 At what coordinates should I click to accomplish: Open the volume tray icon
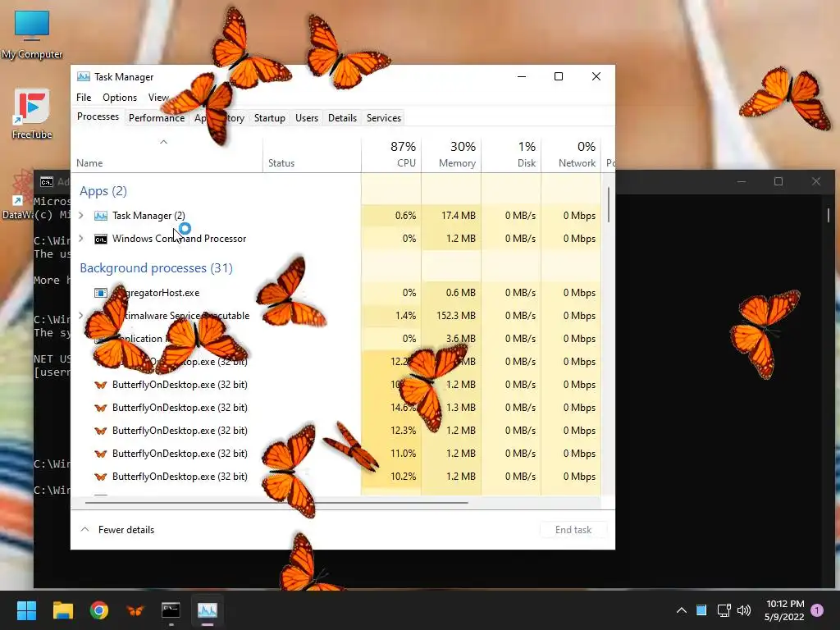pyautogui.click(x=743, y=610)
